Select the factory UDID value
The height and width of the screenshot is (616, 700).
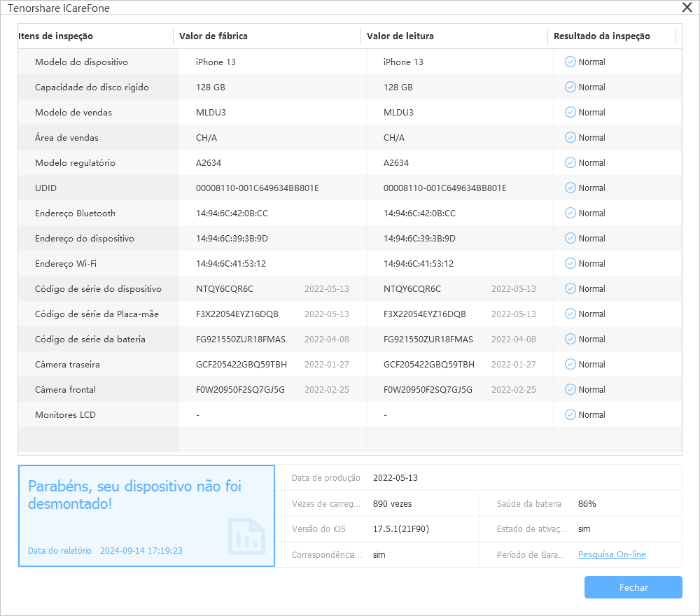coord(258,188)
